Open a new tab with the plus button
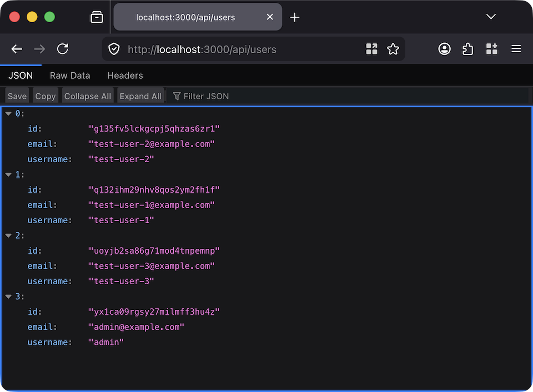The height and width of the screenshot is (392, 533). [295, 17]
